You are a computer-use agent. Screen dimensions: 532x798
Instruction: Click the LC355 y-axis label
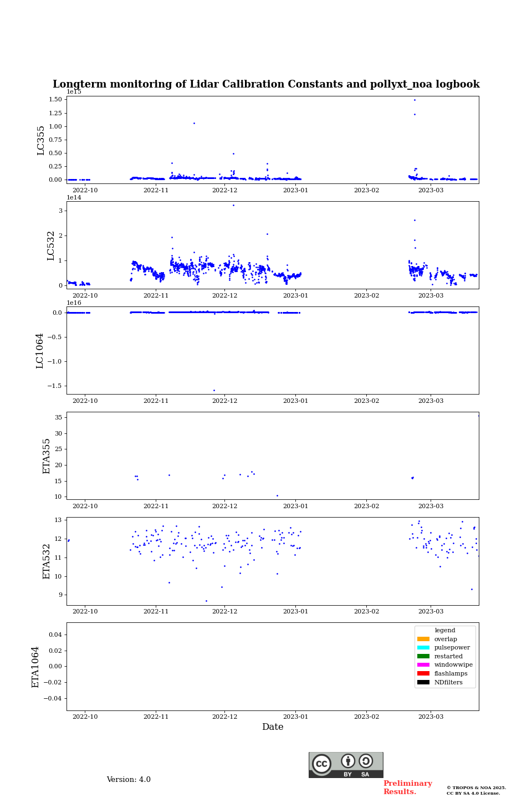click(x=41, y=140)
